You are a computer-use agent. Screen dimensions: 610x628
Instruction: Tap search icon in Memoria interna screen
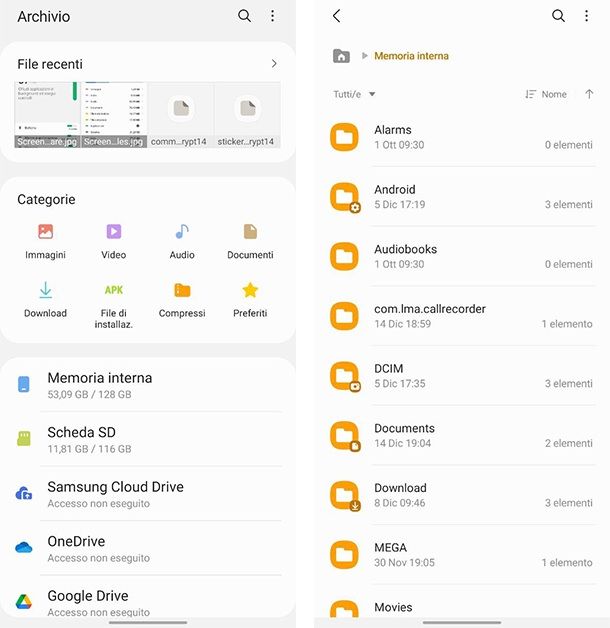558,16
